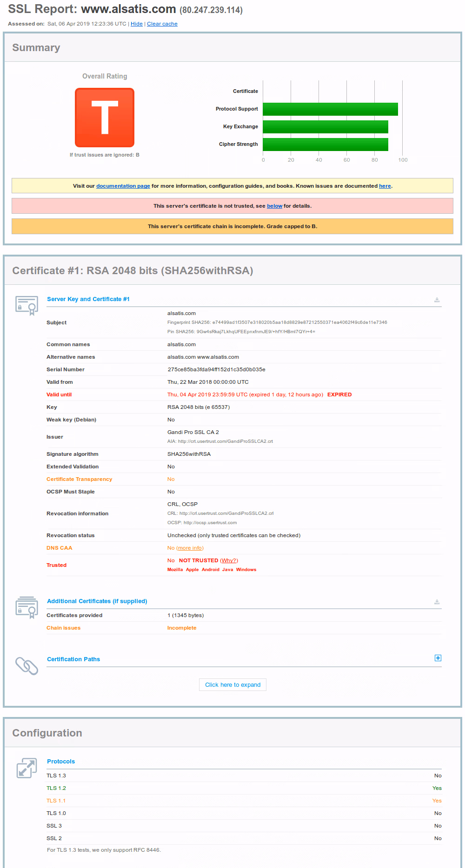Screen dimensions: 465x868
Task: Click the issuer 'Gandi Pro SSL CA 2'
Action: pyautogui.click(x=193, y=432)
